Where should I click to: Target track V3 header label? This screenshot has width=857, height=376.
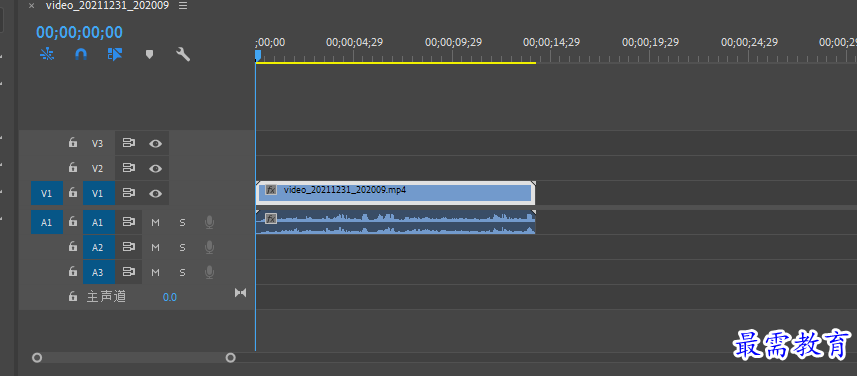pos(97,143)
